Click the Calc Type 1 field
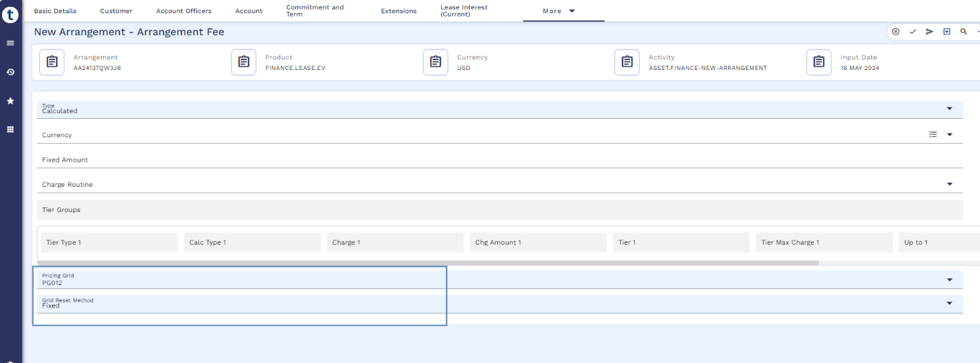980x363 pixels. [253, 242]
